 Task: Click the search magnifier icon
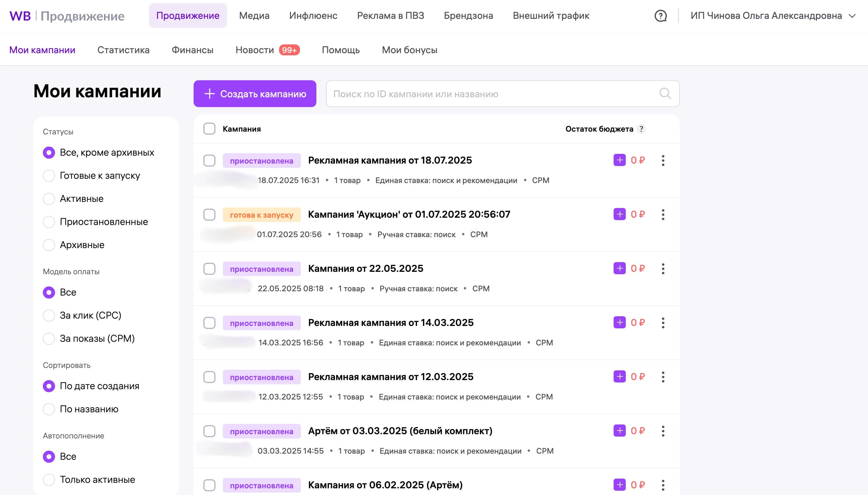(x=665, y=93)
